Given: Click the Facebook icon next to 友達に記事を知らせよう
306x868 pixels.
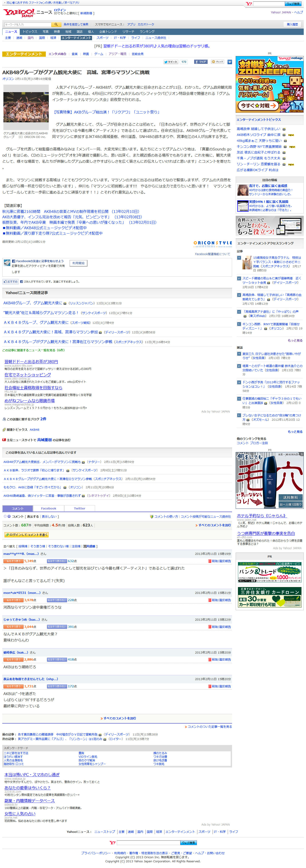Looking at the screenshot, I should pos(13,261).
